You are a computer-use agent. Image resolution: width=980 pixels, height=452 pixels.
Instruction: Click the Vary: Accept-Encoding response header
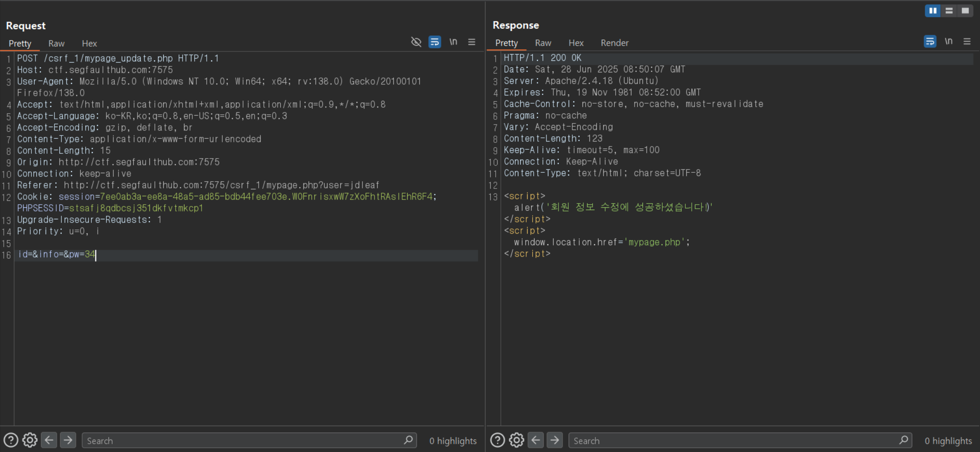click(558, 127)
